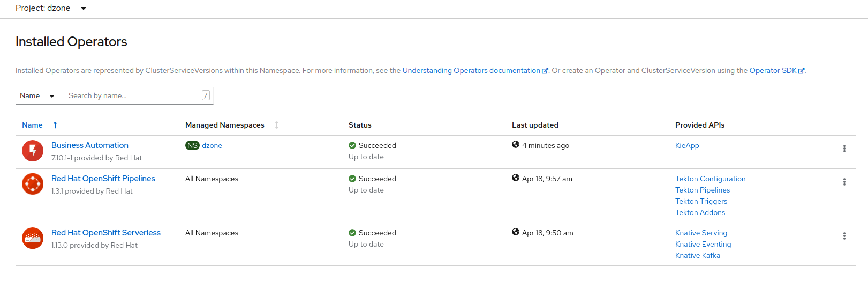This screenshot has width=868, height=281.
Task: Open the Business Automation operator link
Action: [x=90, y=145]
